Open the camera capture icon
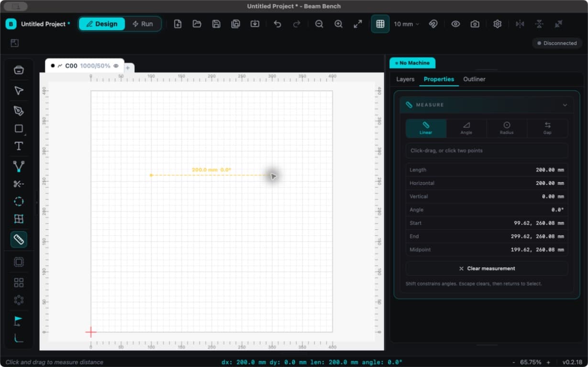Viewport: 588px width, 367px height. (x=475, y=24)
